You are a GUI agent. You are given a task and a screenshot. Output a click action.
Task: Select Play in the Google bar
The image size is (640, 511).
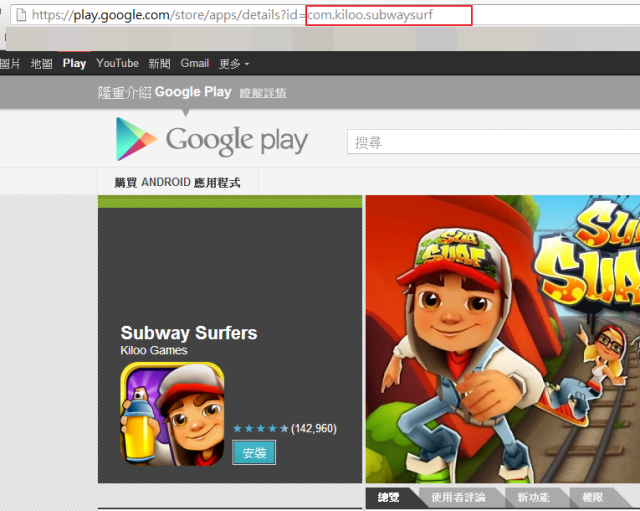74,64
